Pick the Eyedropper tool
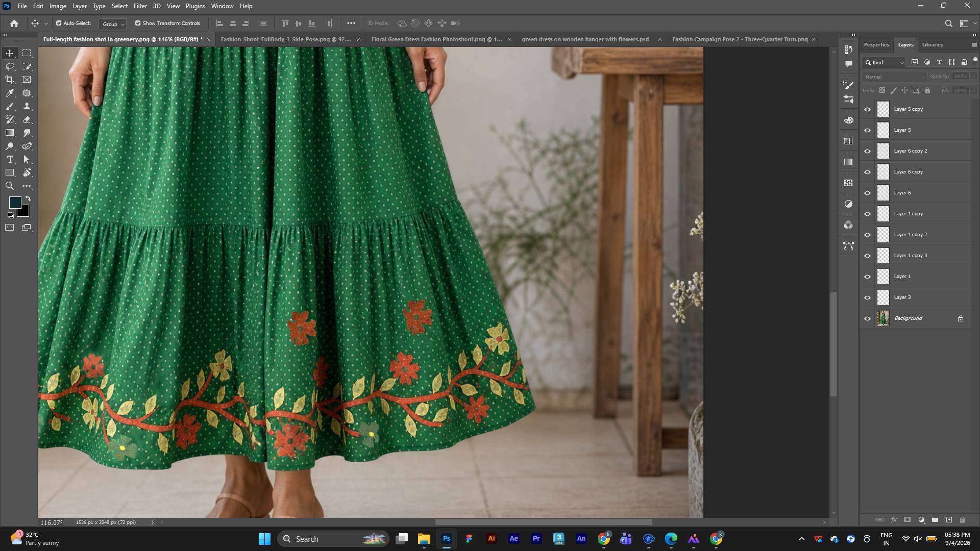 click(10, 93)
